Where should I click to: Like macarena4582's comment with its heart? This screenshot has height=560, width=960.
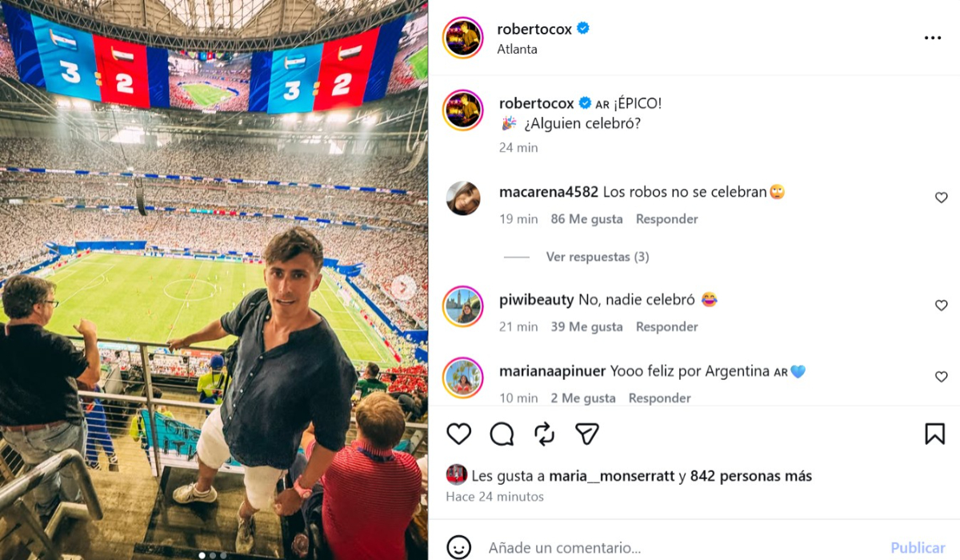[x=942, y=198]
